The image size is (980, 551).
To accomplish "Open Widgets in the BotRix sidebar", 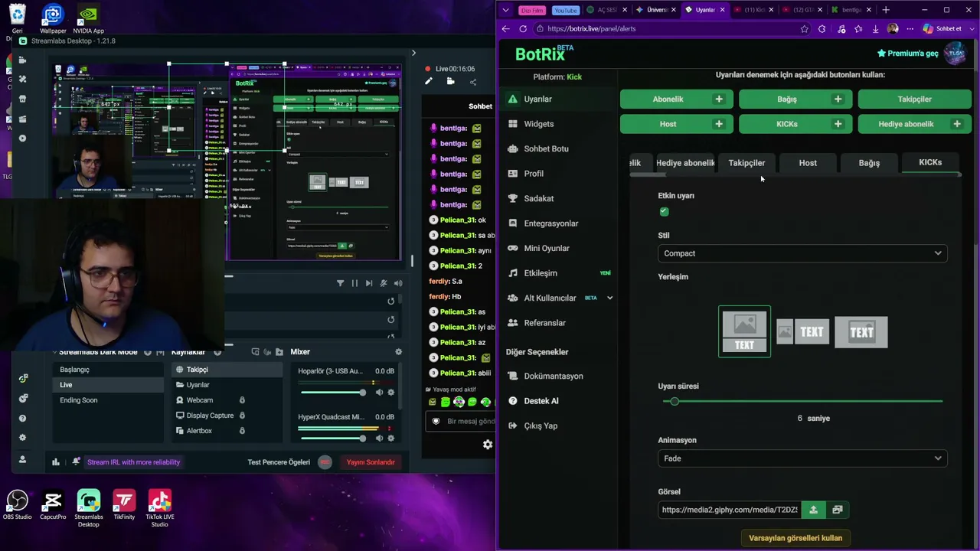I will click(x=539, y=124).
